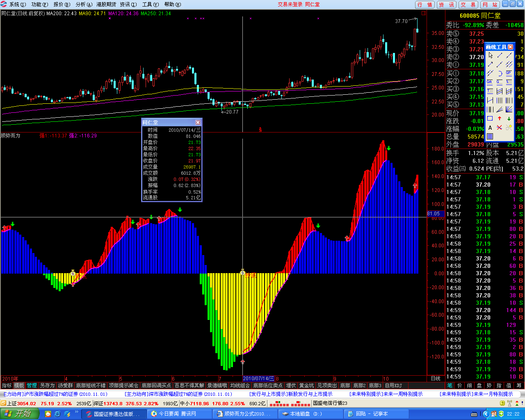Image resolution: width=525 pixels, height=420 pixels.
Task: Pick the fan lines tool
Action: (509, 110)
